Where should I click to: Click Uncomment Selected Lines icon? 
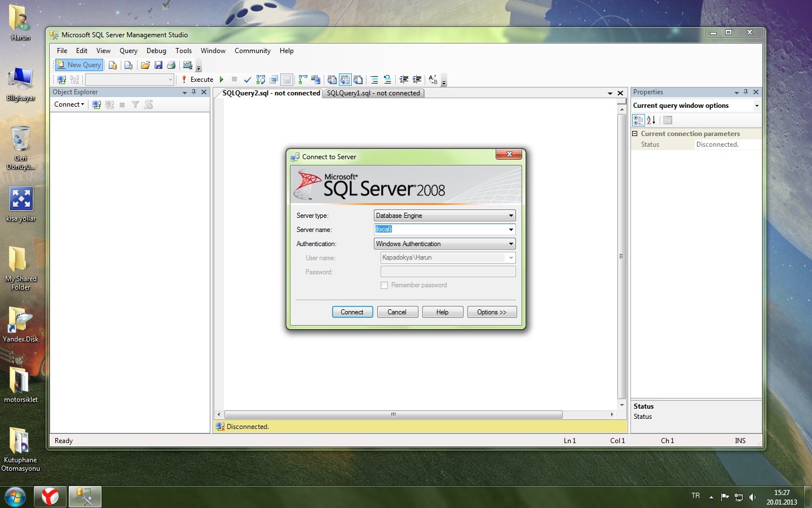tap(387, 80)
